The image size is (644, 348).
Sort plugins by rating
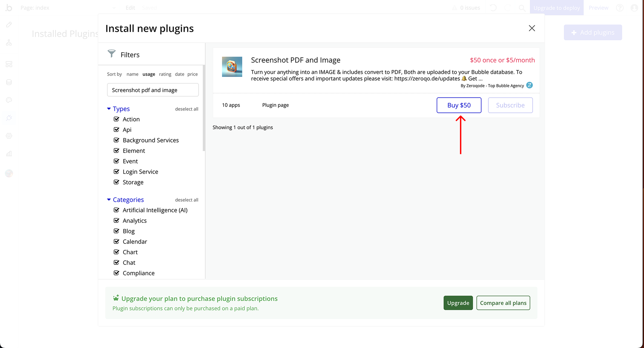[165, 74]
